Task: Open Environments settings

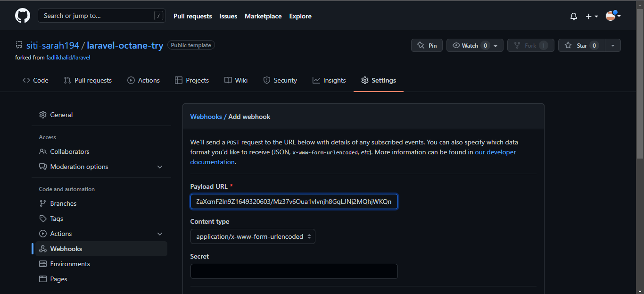Action: point(101,264)
